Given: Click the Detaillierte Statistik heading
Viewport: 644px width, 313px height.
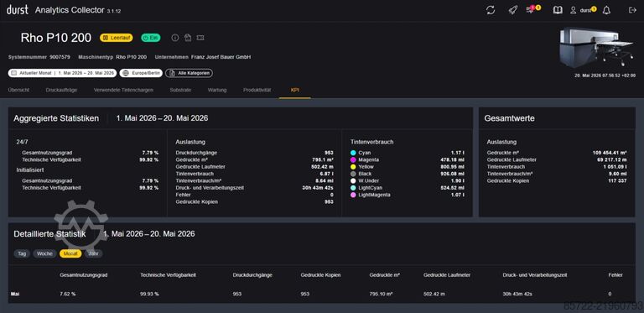Looking at the screenshot, I should coord(49,234).
